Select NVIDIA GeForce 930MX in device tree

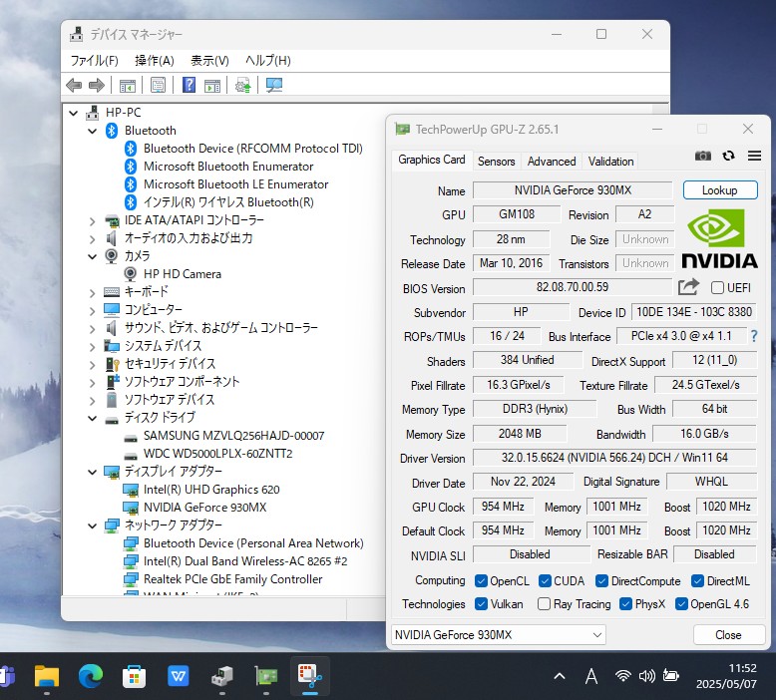pos(204,508)
